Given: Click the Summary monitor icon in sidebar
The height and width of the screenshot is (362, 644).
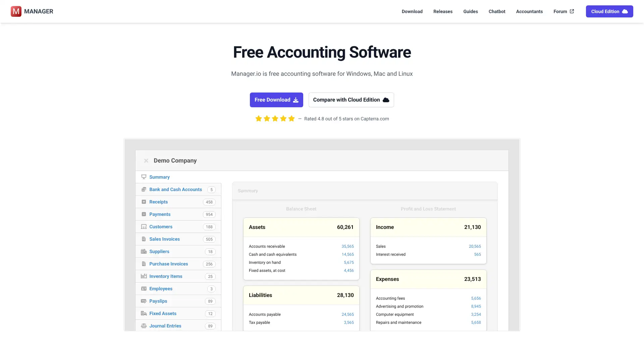Looking at the screenshot, I should pos(144,177).
